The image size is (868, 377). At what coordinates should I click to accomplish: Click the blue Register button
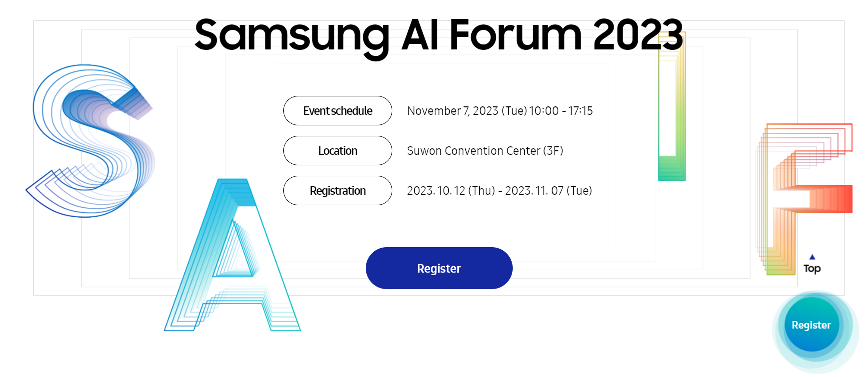439,268
